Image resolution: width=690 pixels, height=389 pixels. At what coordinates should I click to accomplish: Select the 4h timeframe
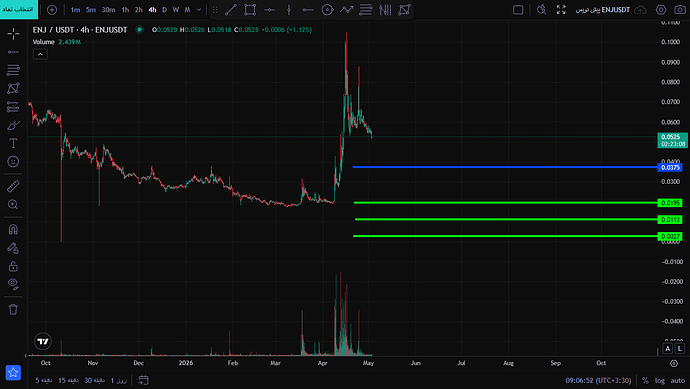pos(152,10)
